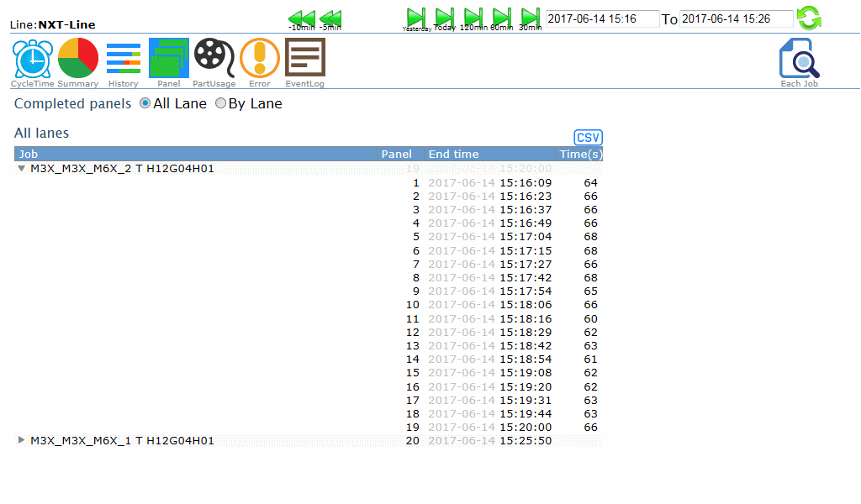Select the By Lane radio button
The height and width of the screenshot is (504, 861).
click(x=221, y=103)
